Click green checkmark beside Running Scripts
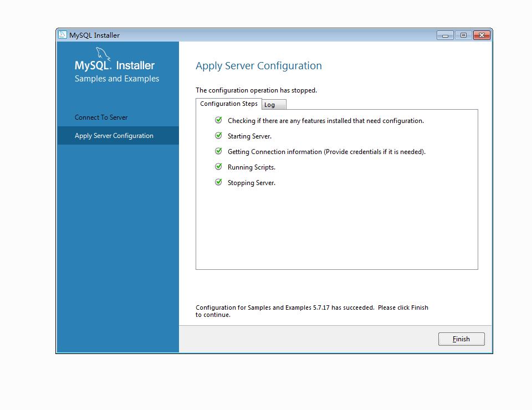 [218, 167]
